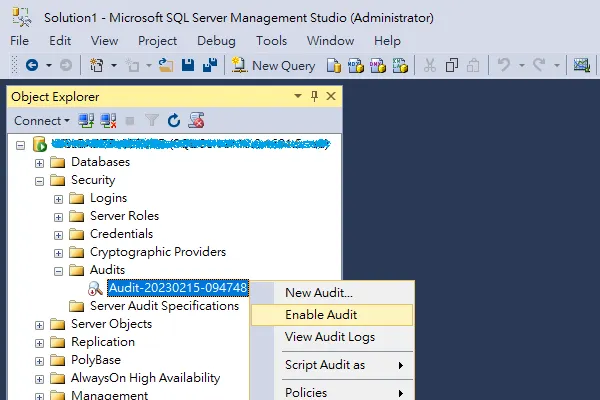The image size is (600, 400).
Task: Expand the PolyBase folder
Action: 39,361
